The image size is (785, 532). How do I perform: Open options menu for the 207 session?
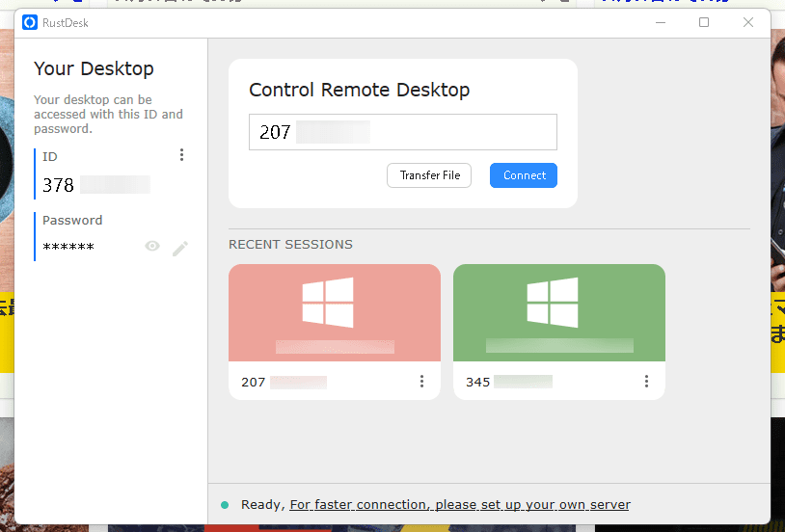[x=421, y=382]
